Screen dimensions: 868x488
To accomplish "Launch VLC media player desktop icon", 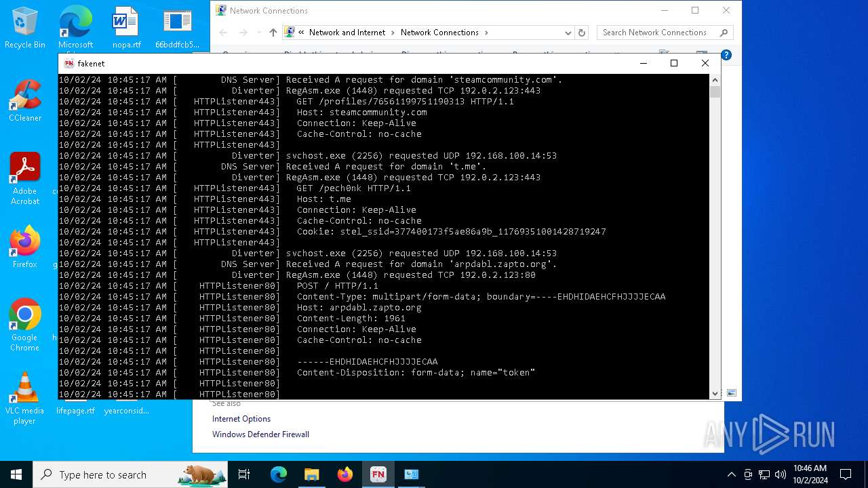I will coord(25,398).
